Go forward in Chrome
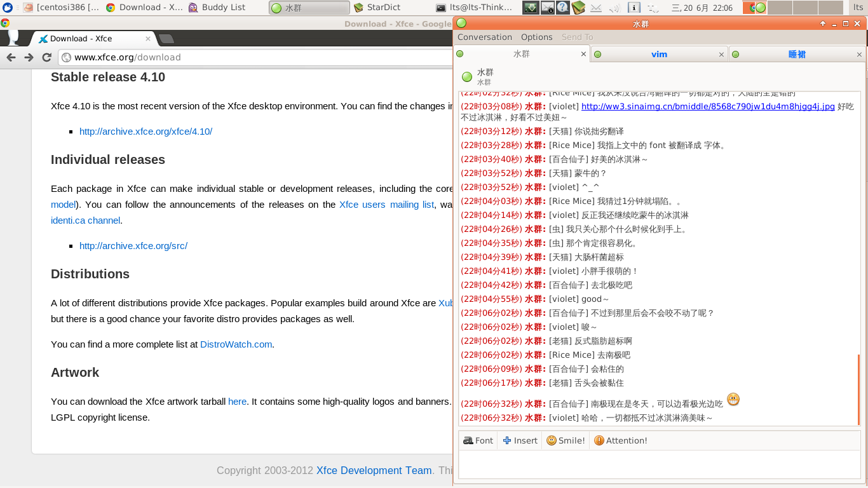 (29, 57)
